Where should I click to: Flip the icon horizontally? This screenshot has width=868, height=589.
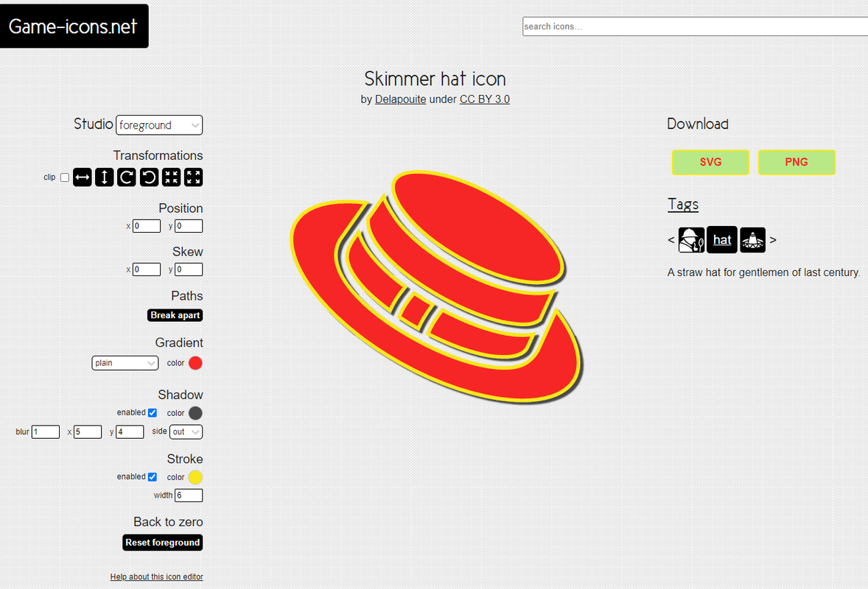(83, 177)
